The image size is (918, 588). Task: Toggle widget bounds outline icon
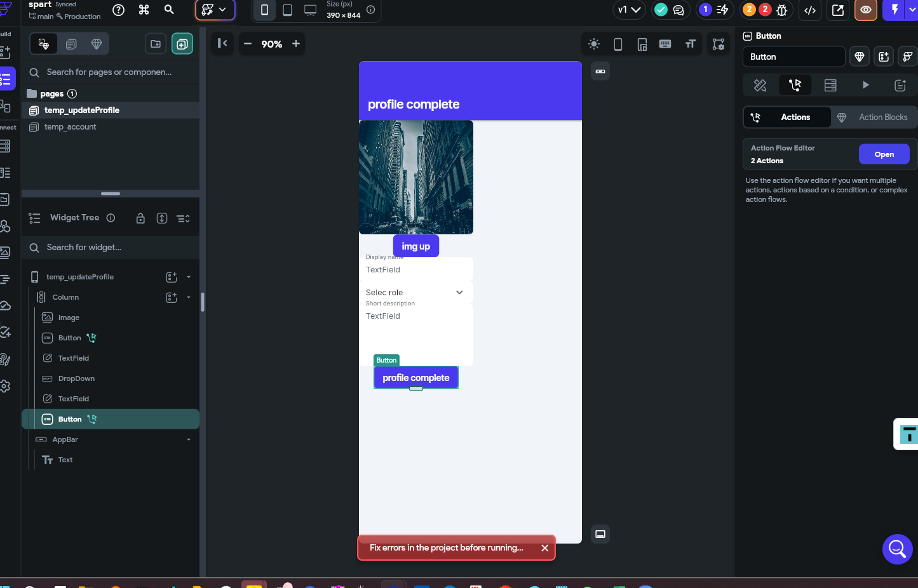tap(719, 44)
